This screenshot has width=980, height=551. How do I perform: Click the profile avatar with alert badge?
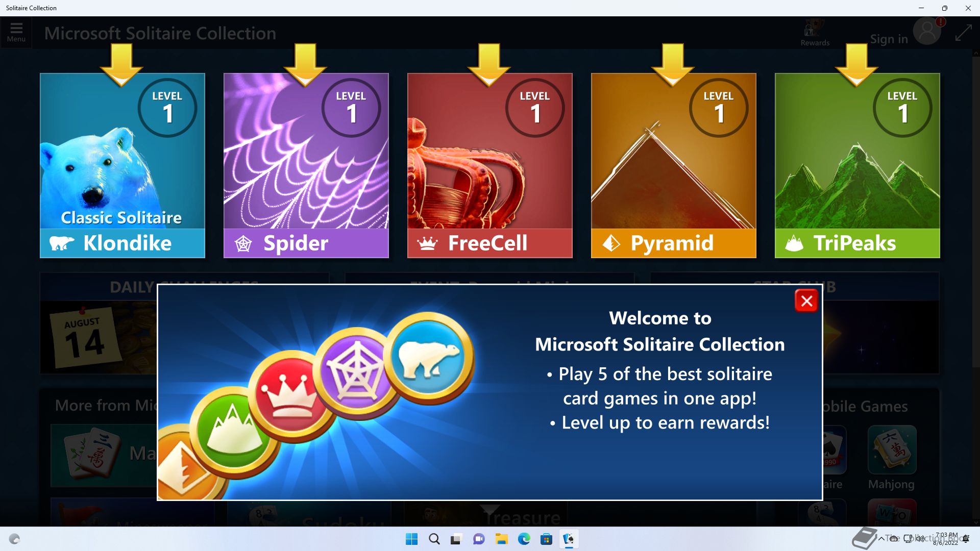pyautogui.click(x=928, y=31)
